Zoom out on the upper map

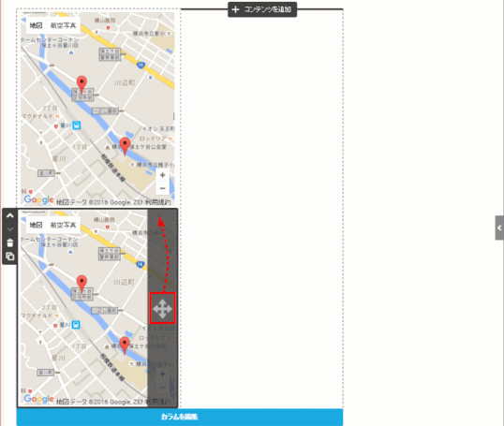[162, 188]
